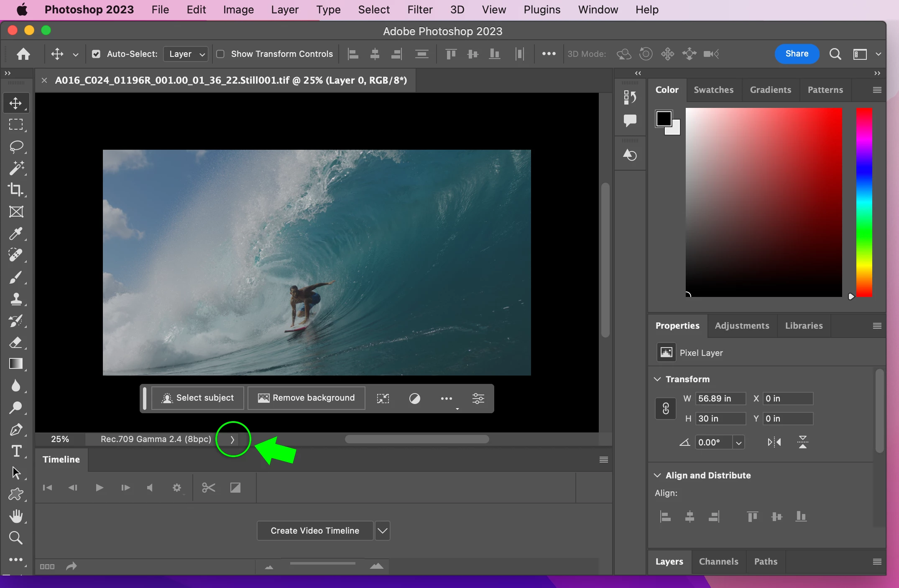Select the Horizontal Type tool
The width and height of the screenshot is (899, 588).
click(16, 451)
